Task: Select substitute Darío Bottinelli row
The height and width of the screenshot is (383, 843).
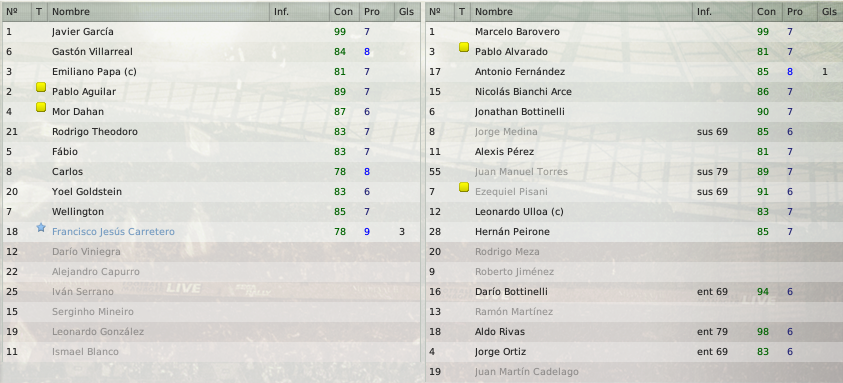Action: (x=634, y=292)
